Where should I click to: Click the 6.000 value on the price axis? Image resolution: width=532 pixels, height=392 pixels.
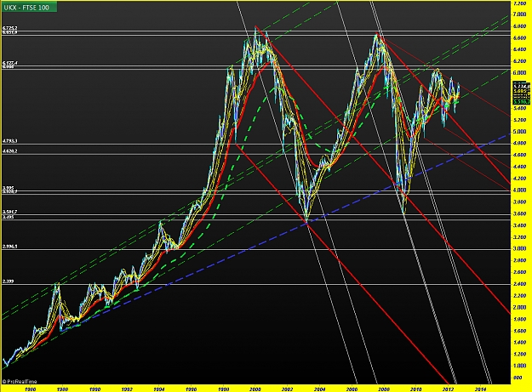coord(520,73)
